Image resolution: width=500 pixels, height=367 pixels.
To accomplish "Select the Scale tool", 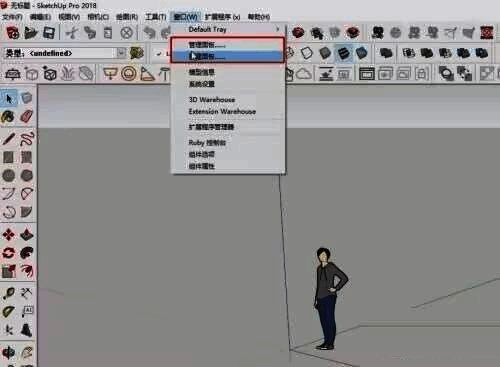I will tap(8, 271).
